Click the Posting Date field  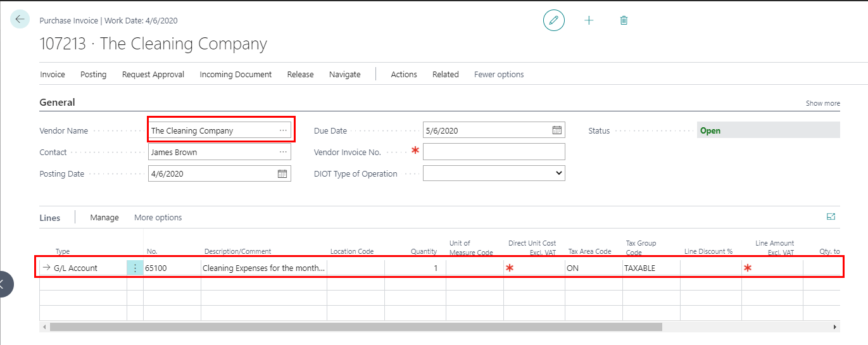coord(220,173)
